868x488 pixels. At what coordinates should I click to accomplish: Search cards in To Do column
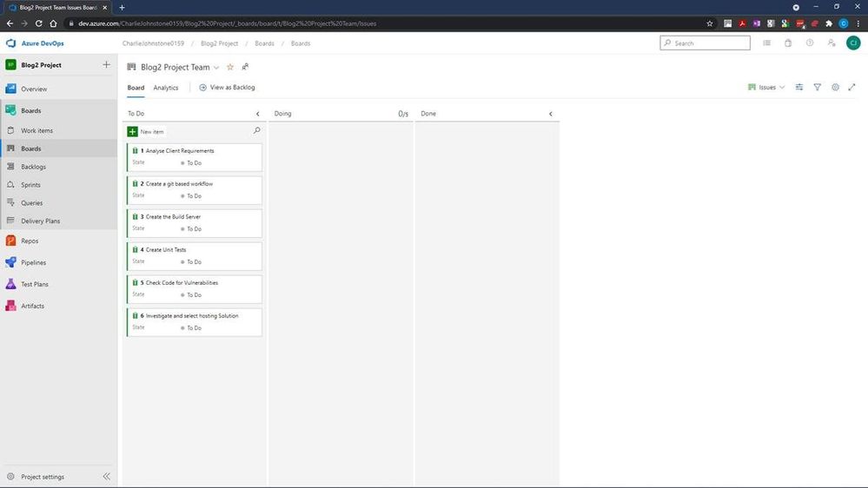pos(257,130)
